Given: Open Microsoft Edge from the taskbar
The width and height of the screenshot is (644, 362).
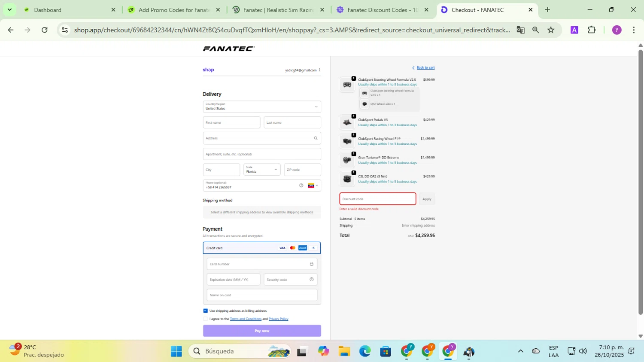Looking at the screenshot, I should click(x=365, y=351).
